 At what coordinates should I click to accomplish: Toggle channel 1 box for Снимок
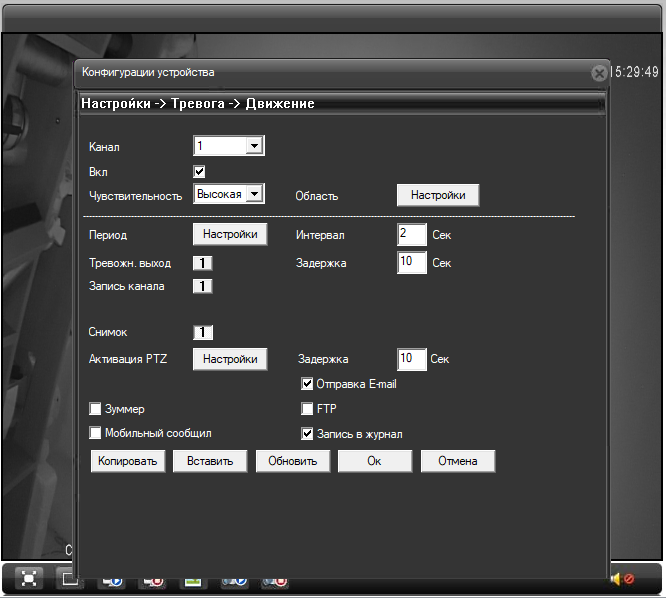coord(202,332)
